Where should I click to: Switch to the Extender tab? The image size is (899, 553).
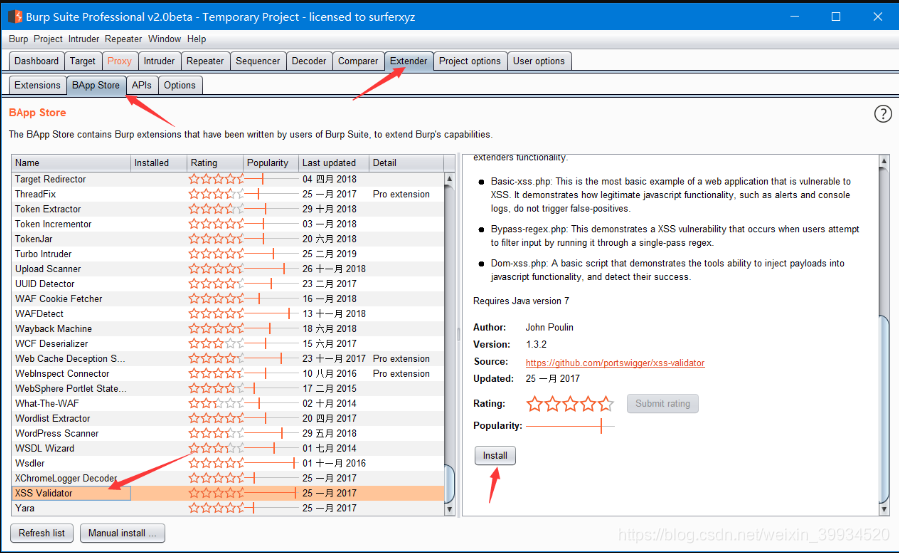(408, 61)
